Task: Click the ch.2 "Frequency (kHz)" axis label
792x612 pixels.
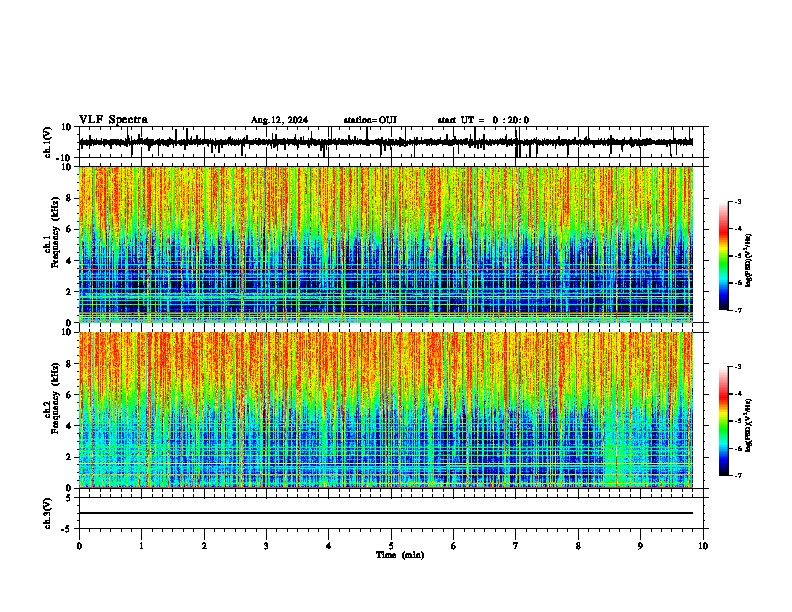Action: point(55,398)
